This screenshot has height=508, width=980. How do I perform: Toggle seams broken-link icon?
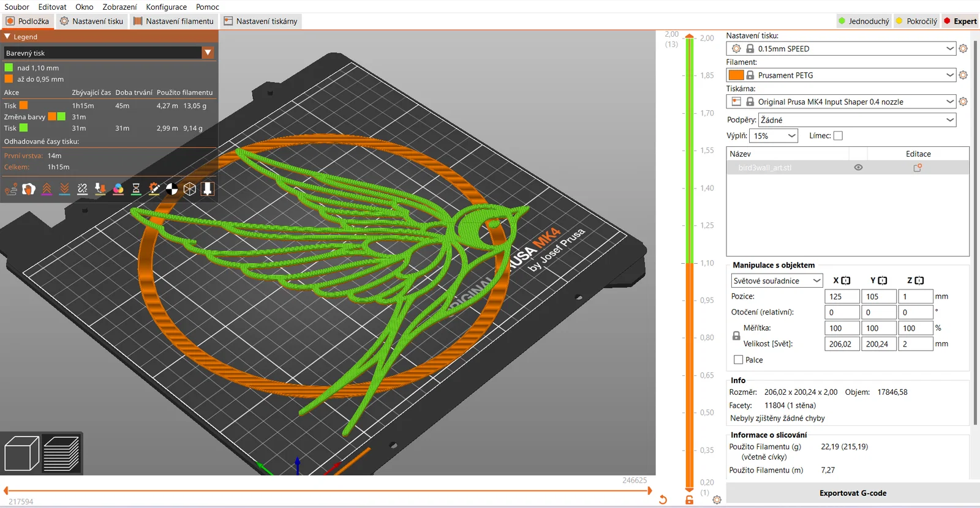(x=82, y=190)
